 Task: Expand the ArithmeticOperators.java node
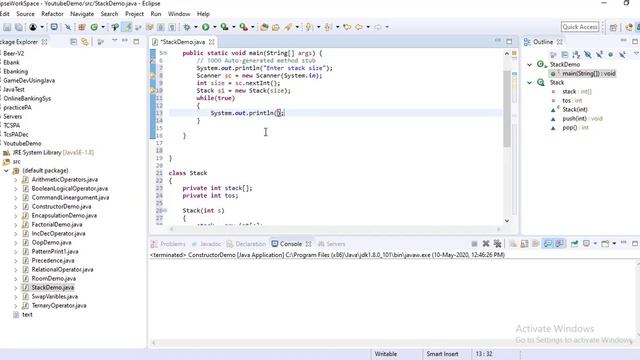coord(16,180)
